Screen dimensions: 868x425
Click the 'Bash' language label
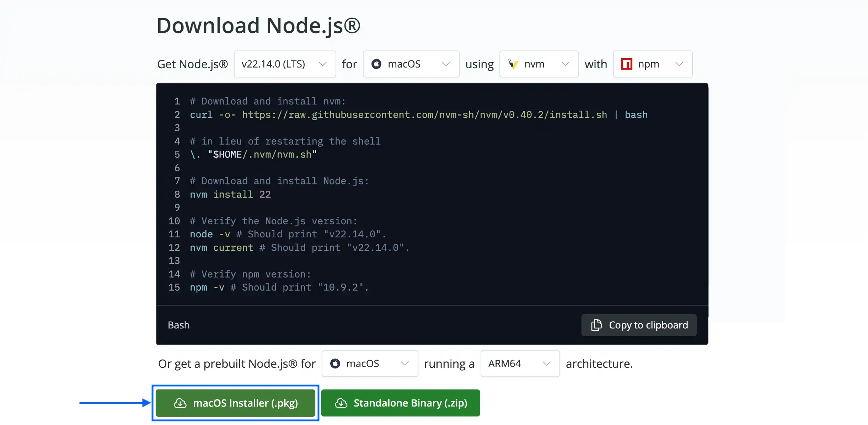[178, 325]
